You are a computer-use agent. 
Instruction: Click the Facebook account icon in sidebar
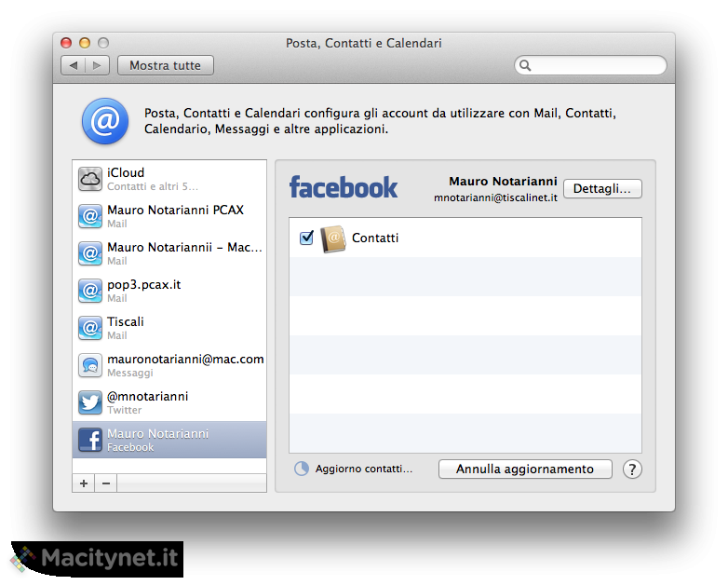[90, 440]
